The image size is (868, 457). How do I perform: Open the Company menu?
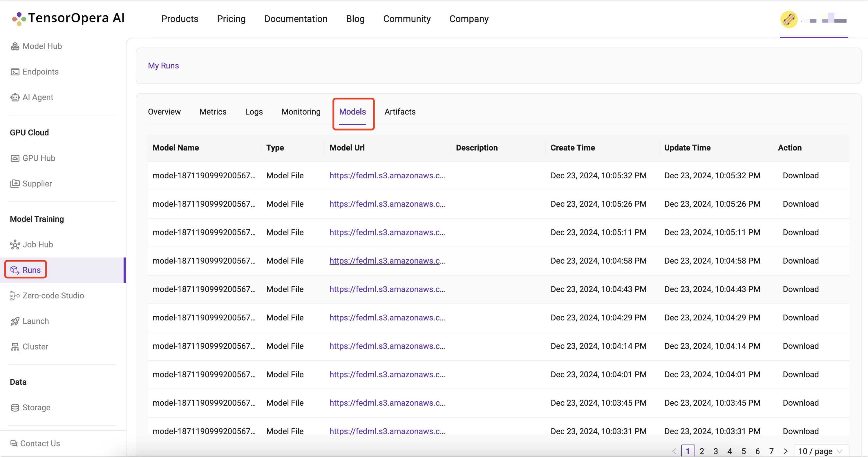tap(469, 19)
